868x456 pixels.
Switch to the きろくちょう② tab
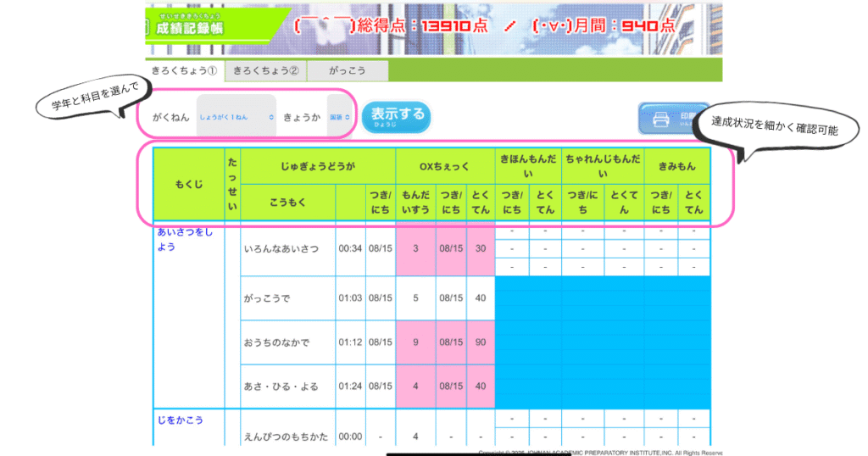pos(266,71)
